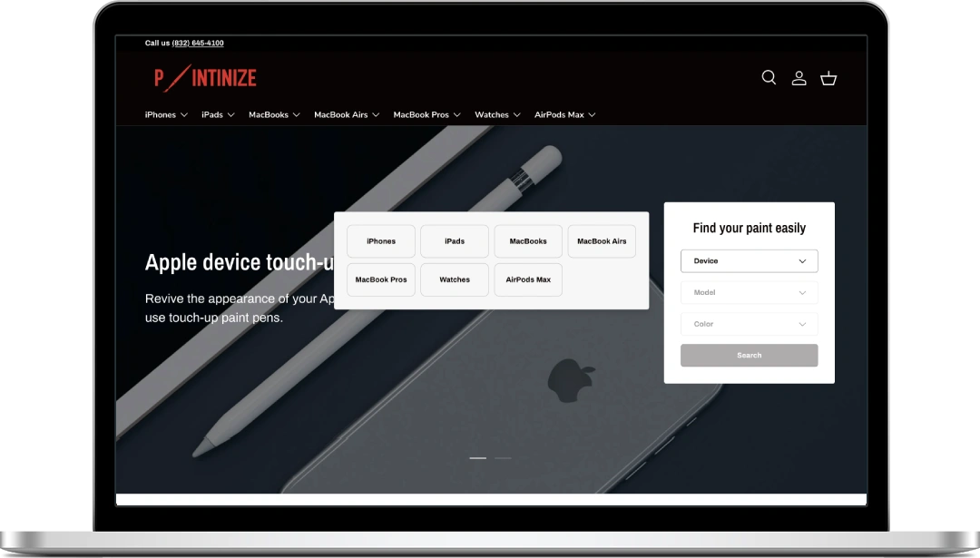Screen dimensions: 980x558
Task: Open the MacBook Airs navigation dropdown
Action: (x=347, y=115)
